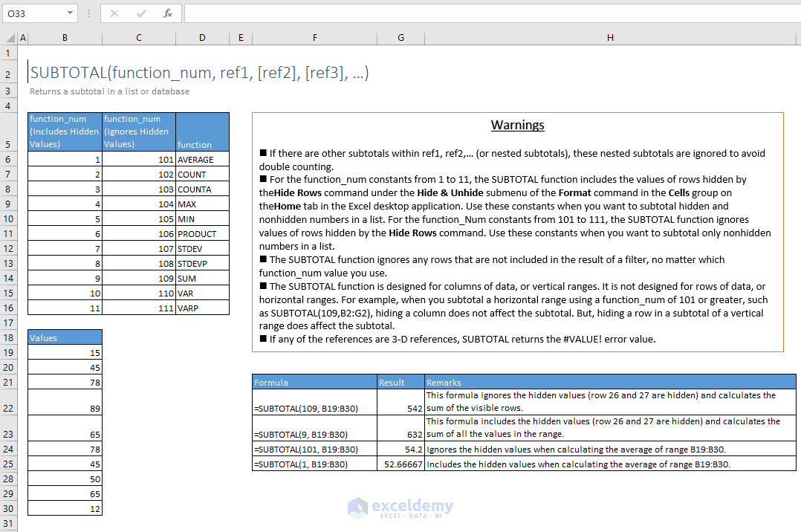Select result cell 52.66667
801x532 pixels.
401,464
